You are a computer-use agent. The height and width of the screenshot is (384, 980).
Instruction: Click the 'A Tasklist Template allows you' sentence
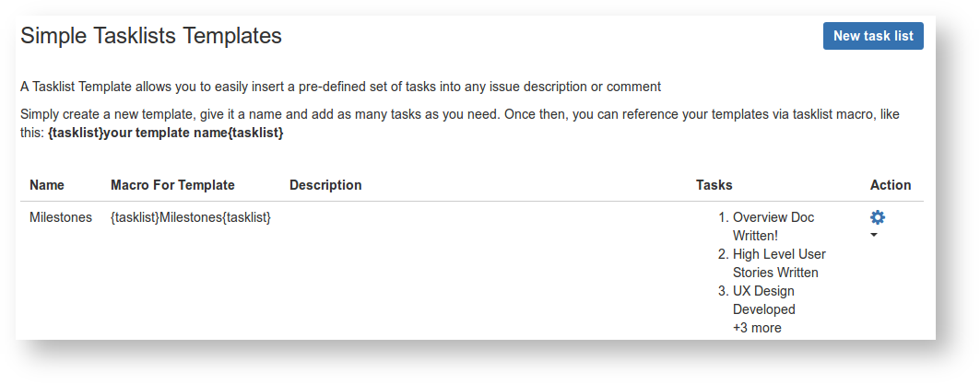pos(340,87)
